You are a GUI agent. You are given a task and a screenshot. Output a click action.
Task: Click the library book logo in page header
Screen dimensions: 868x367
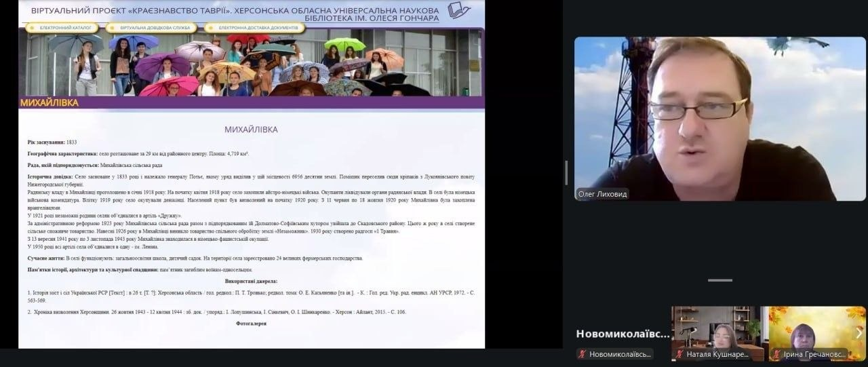coord(459,10)
